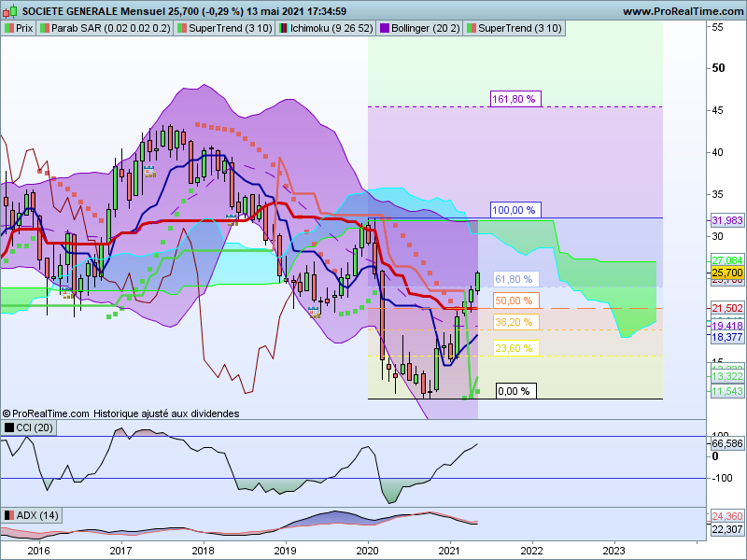Viewport: 747px width, 560px height.
Task: Click the Historique ajusté aux dividendes note
Action: tap(166, 413)
